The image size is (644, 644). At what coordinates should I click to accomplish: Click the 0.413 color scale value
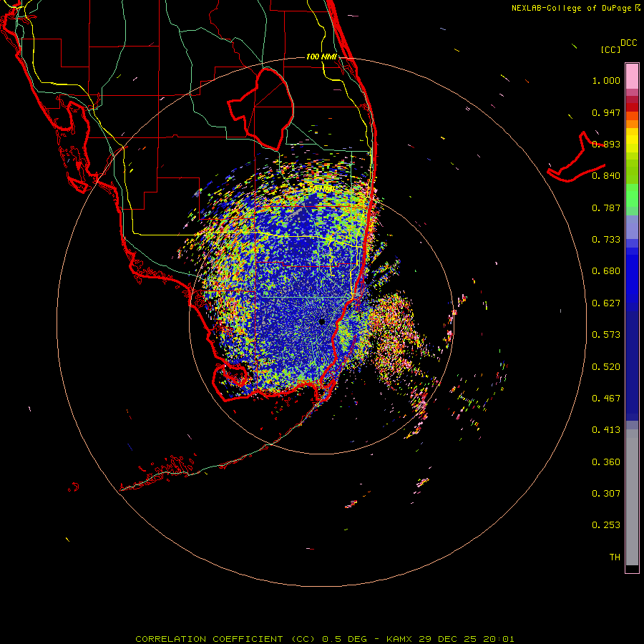pyautogui.click(x=606, y=430)
